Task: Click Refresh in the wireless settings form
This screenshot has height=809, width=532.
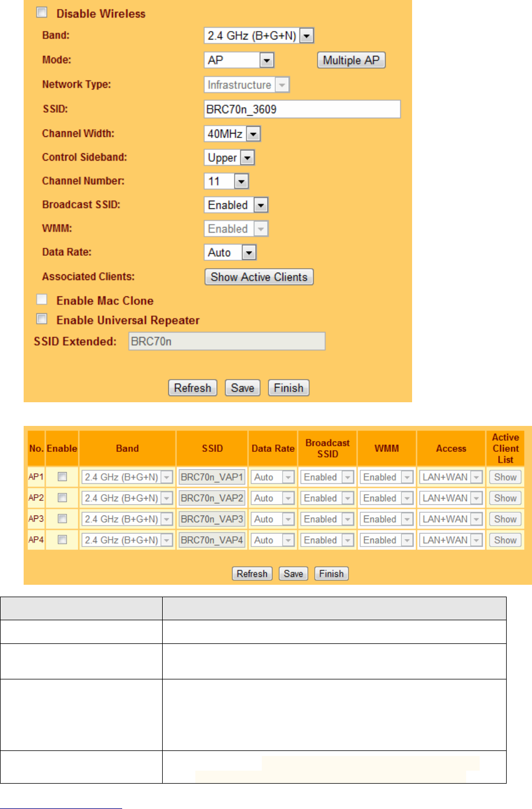Action: coord(193,388)
